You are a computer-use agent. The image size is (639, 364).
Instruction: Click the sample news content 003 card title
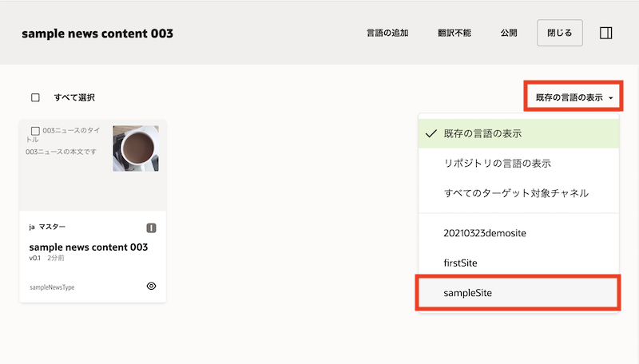[x=89, y=247]
